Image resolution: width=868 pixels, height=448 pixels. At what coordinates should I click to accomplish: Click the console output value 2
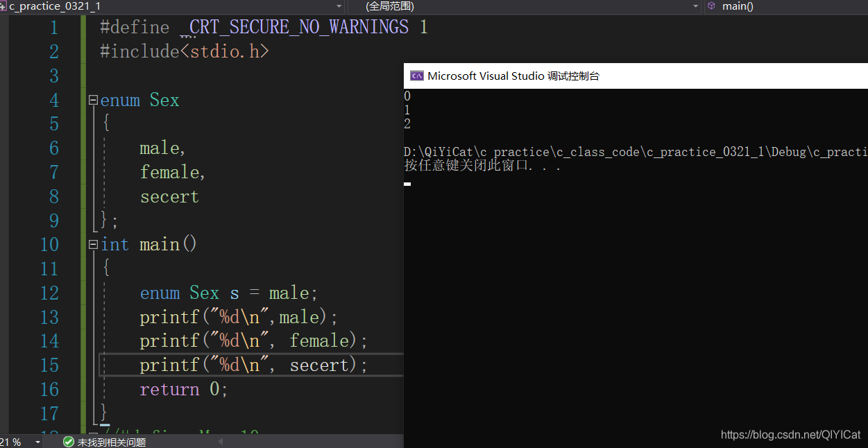[x=407, y=124]
